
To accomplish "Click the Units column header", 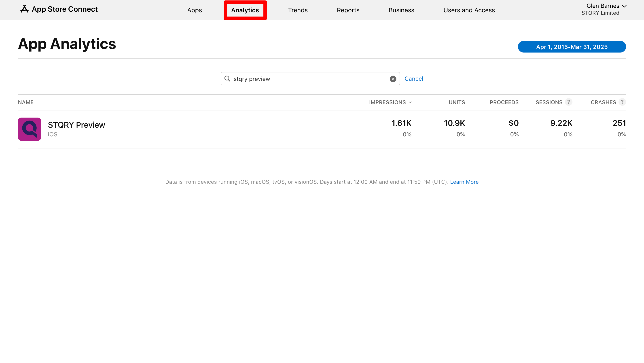I will (x=456, y=102).
